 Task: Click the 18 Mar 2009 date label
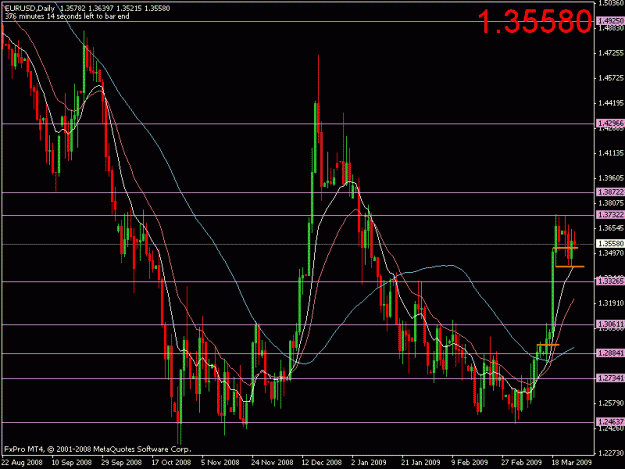[x=572, y=463]
